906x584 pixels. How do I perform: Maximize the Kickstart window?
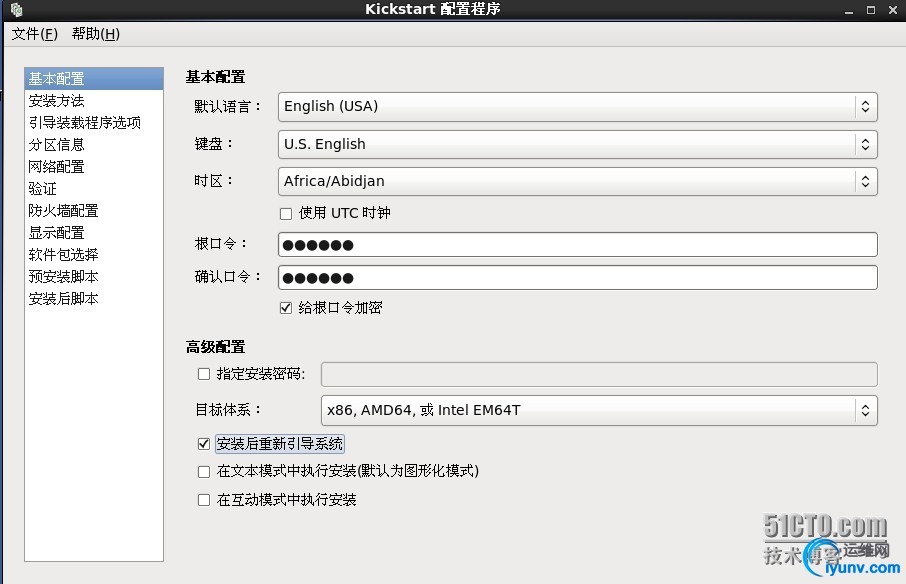(871, 10)
